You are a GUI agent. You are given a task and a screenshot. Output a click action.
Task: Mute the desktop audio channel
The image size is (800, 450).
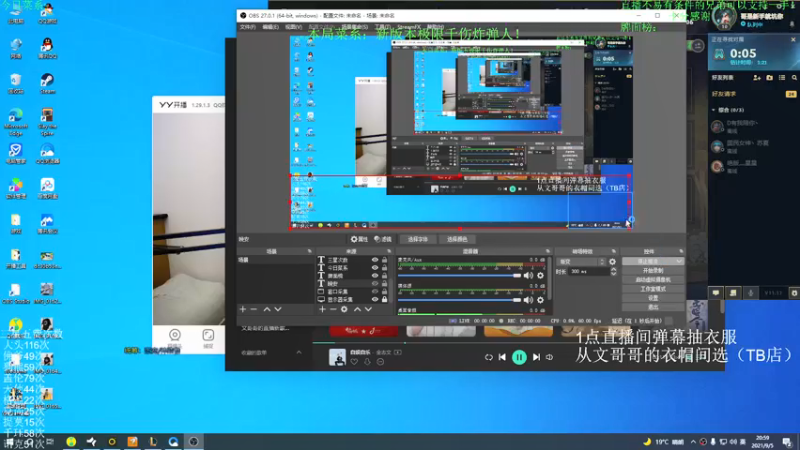pyautogui.click(x=528, y=300)
